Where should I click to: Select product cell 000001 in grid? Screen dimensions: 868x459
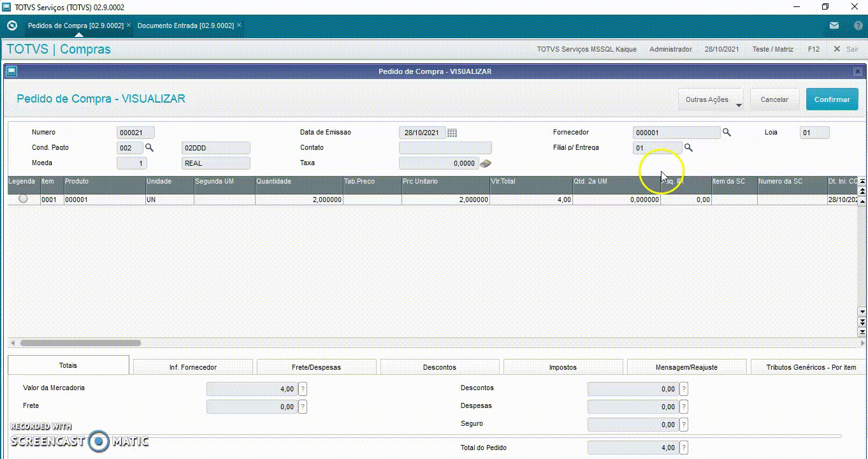pos(105,200)
